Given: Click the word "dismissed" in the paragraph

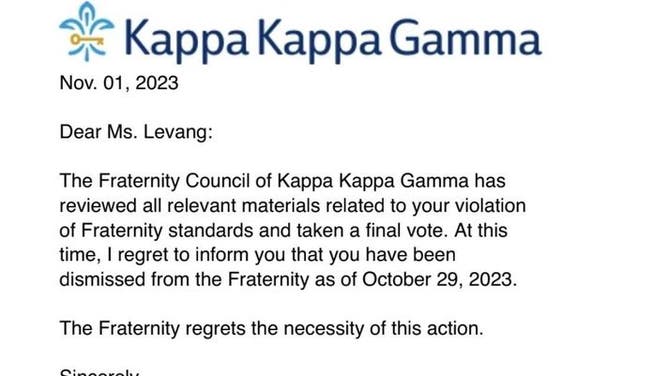Looking at the screenshot, I should (x=102, y=280).
